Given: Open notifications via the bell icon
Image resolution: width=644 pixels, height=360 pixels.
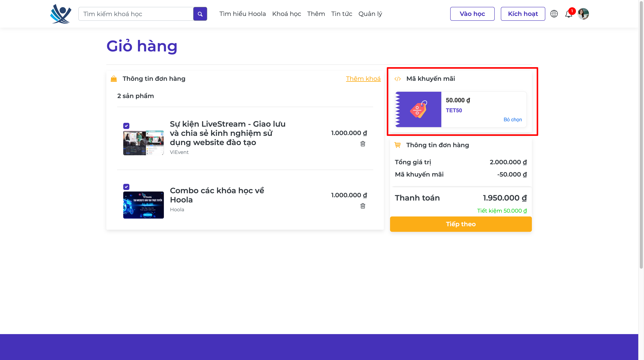Looking at the screenshot, I should pos(568,14).
